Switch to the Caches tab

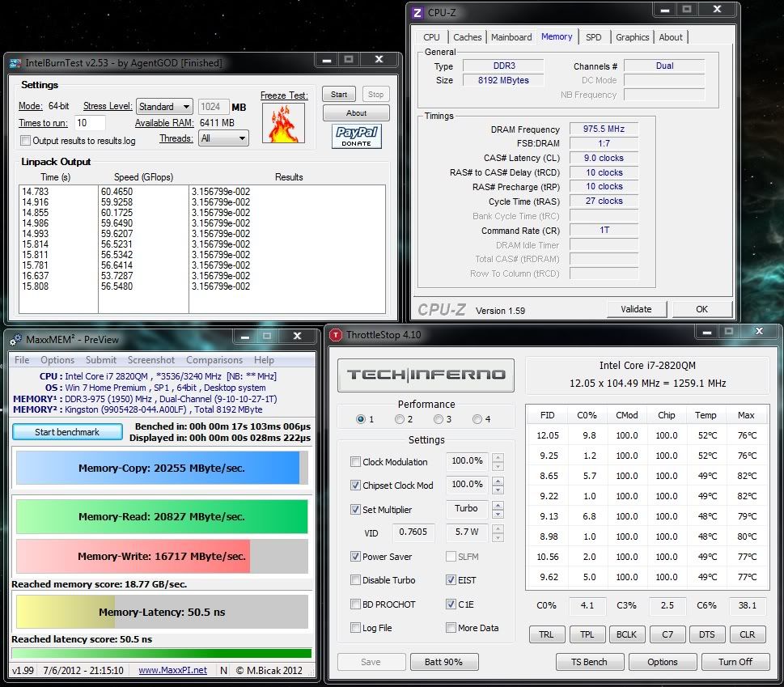[468, 37]
